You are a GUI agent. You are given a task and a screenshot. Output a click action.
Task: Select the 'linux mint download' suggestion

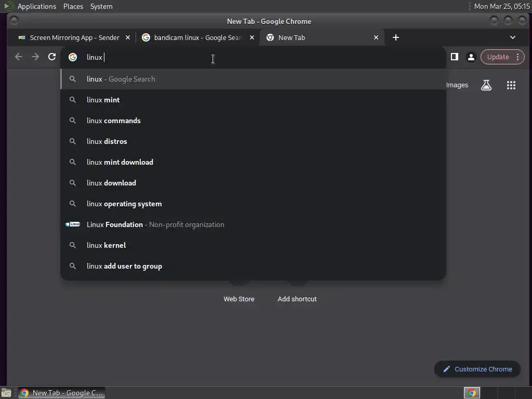pyautogui.click(x=253, y=162)
